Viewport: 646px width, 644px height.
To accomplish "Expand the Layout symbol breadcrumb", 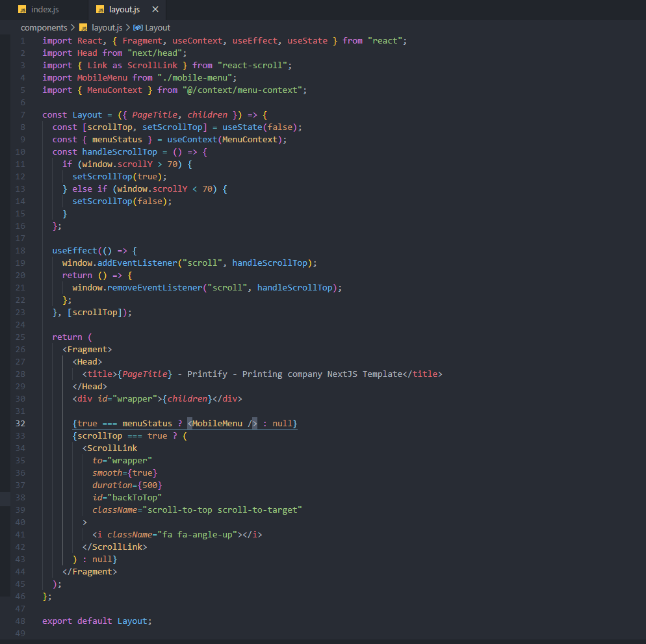I will point(157,27).
